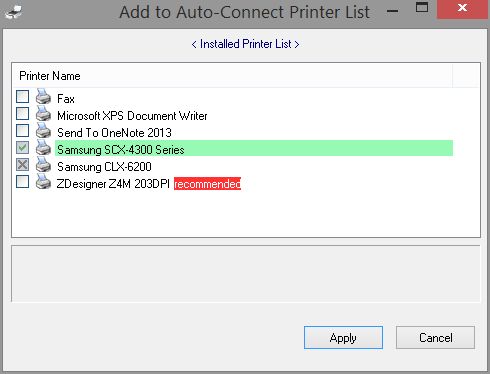Maximize the Add to Auto-Connect Printer List window
Viewport: 490px width, 374px height.
coord(422,8)
